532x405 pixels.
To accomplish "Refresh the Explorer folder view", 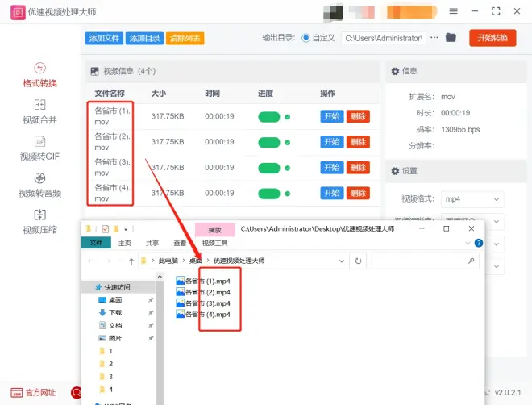I will tap(358, 261).
